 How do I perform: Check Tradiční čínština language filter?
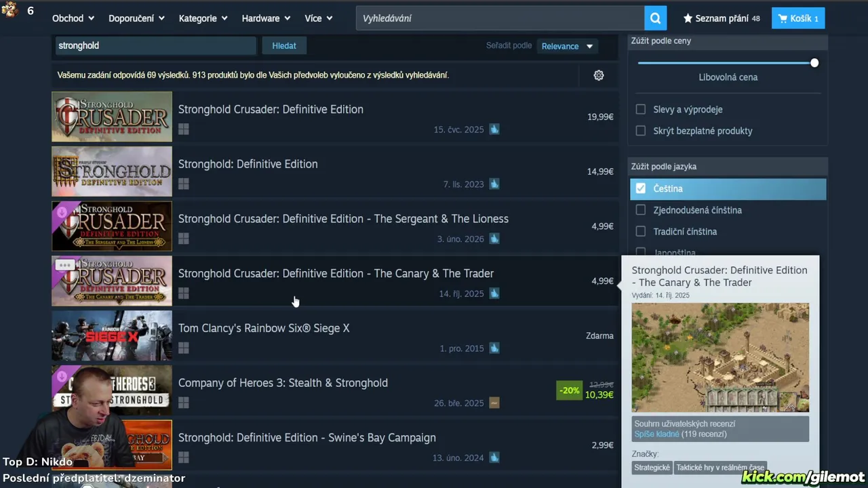(640, 232)
